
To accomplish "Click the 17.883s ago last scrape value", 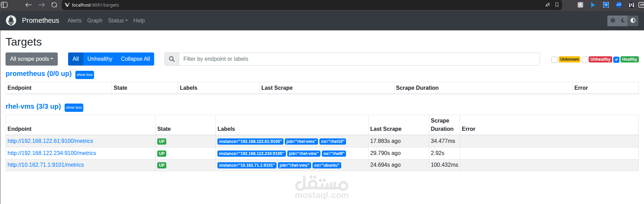I will click(385, 141).
